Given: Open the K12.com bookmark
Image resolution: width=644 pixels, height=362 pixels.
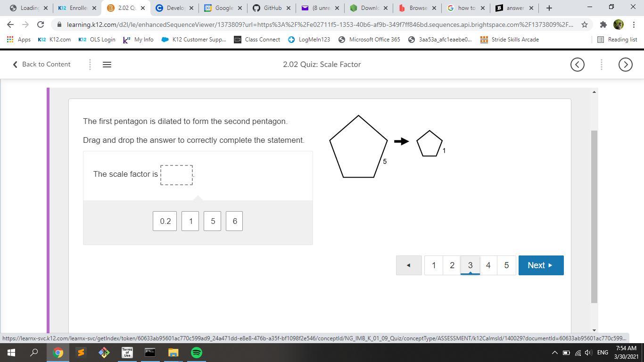Looking at the screenshot, I should point(54,40).
